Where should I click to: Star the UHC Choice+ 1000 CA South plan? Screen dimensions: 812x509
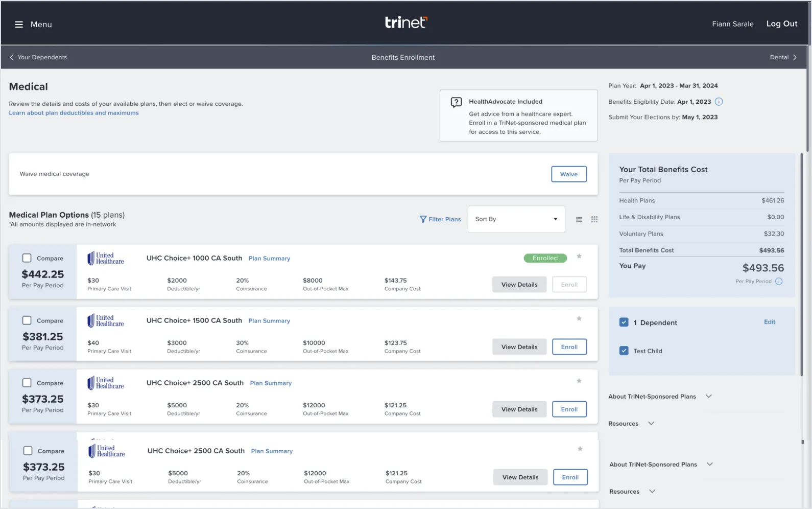pos(579,256)
